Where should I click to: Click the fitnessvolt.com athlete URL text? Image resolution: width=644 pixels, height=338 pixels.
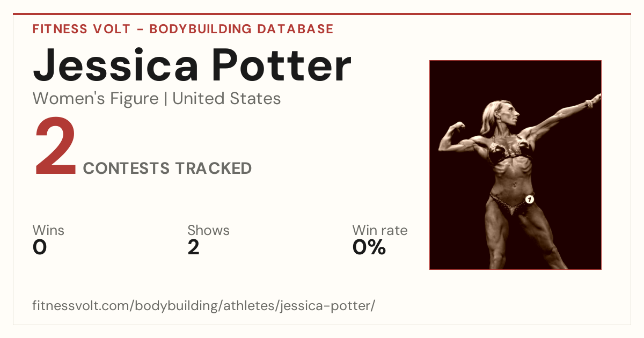click(204, 306)
